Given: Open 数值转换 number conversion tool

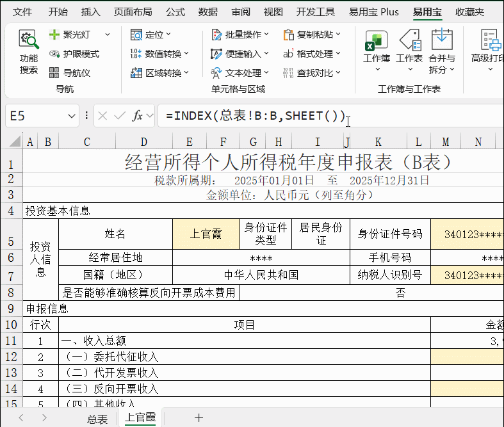Looking at the screenshot, I should click(159, 54).
